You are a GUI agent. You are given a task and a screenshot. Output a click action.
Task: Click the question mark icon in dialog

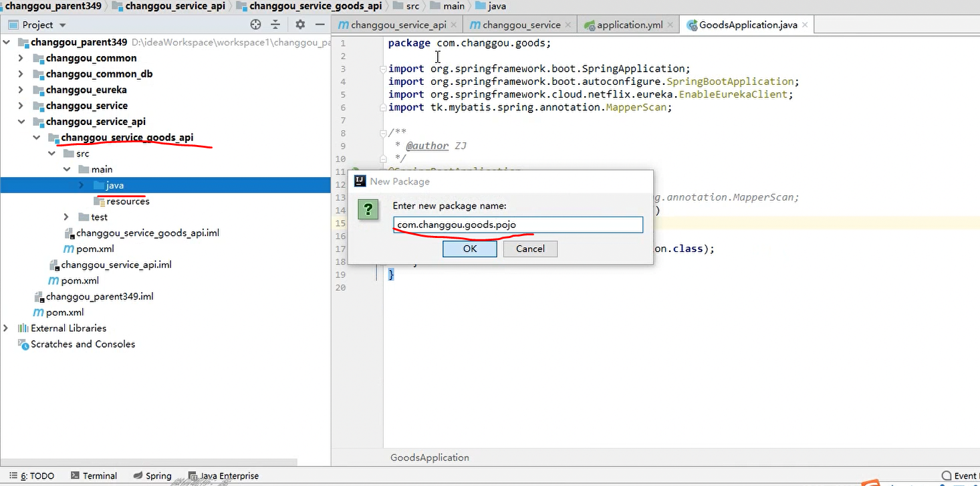coord(368,209)
